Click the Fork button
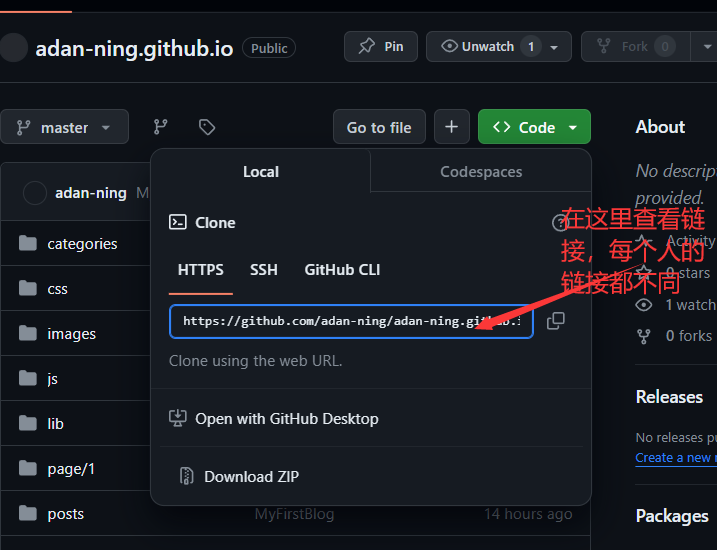717x550 pixels. 636,47
